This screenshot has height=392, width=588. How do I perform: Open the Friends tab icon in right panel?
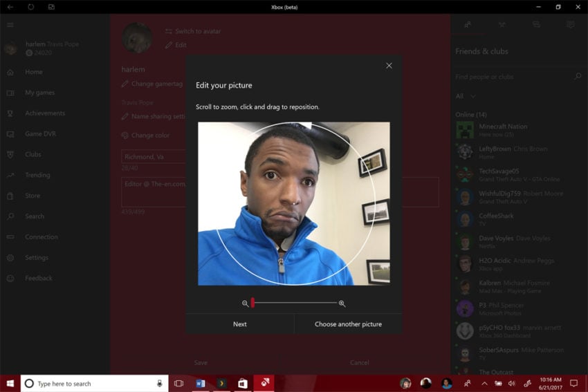click(x=468, y=25)
